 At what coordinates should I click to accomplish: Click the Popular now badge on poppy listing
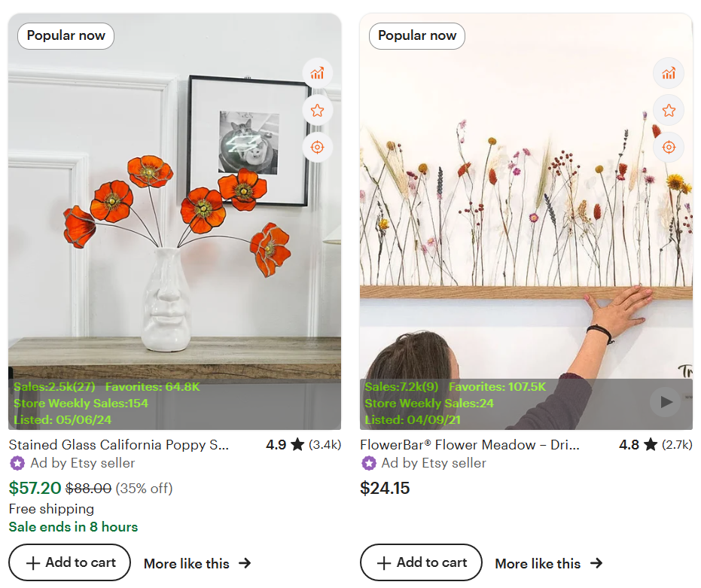66,35
